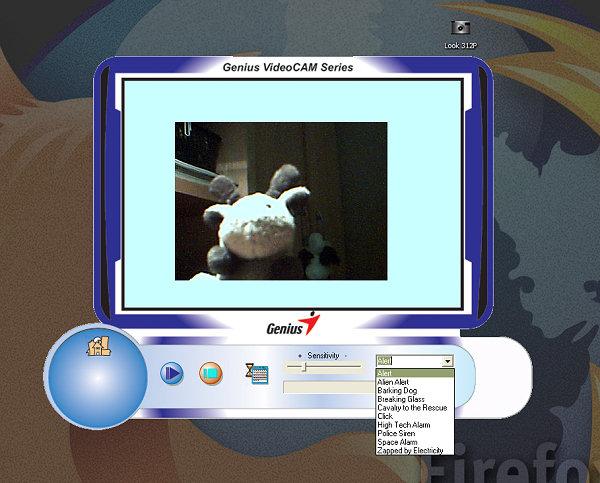The height and width of the screenshot is (483, 600).
Task: Click the Sensitivity slider track
Action: click(323, 367)
